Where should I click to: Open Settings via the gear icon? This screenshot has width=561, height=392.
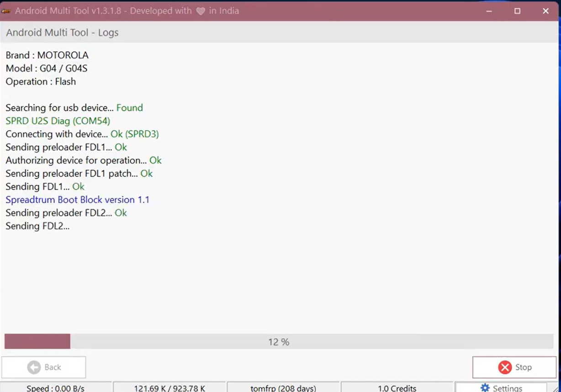pos(485,388)
